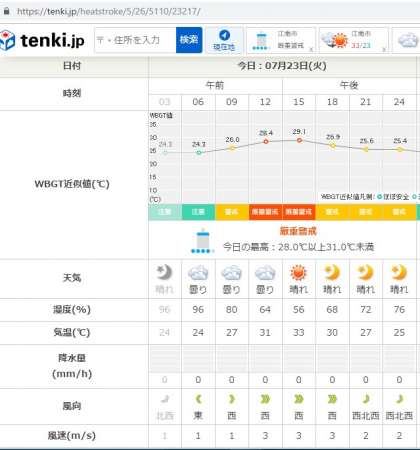
Task: Click the grayed moon icon for 03 o'clock
Action: [164, 273]
